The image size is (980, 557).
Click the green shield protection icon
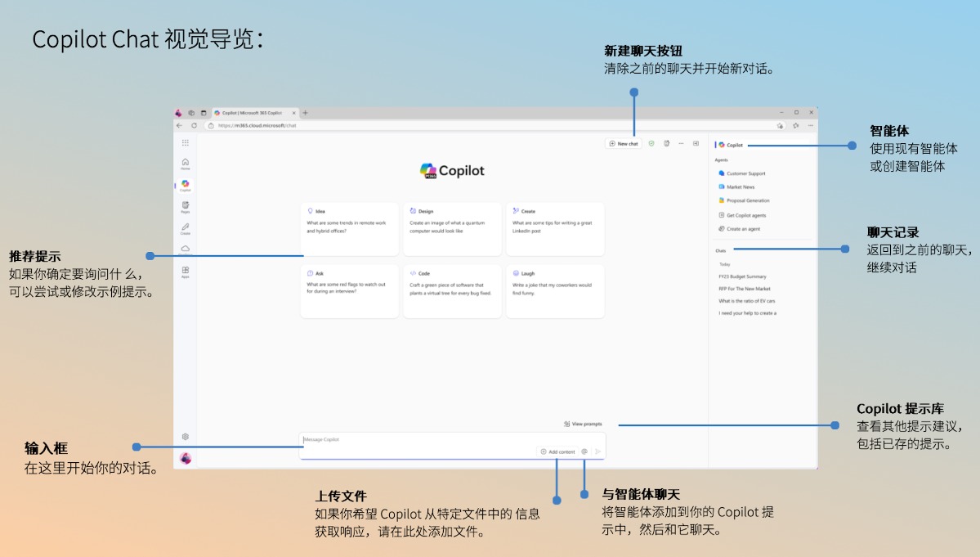(x=651, y=143)
